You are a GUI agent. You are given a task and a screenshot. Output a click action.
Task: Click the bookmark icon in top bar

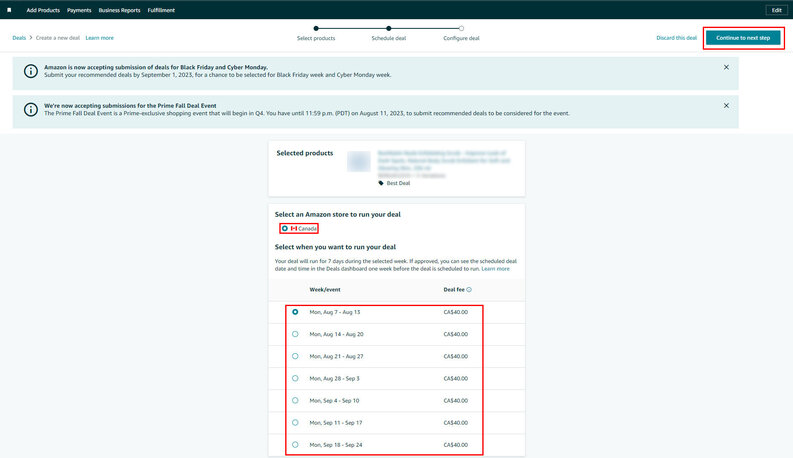pyautogui.click(x=9, y=10)
